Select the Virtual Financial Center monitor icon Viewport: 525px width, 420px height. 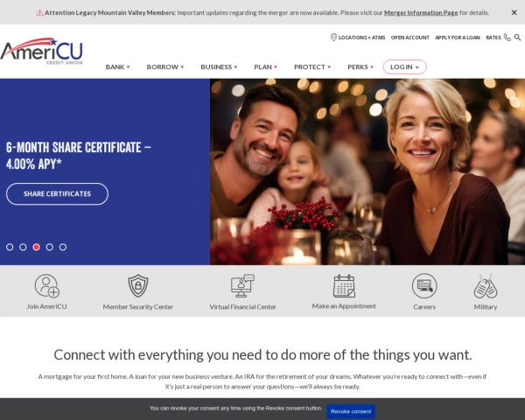[x=242, y=286]
